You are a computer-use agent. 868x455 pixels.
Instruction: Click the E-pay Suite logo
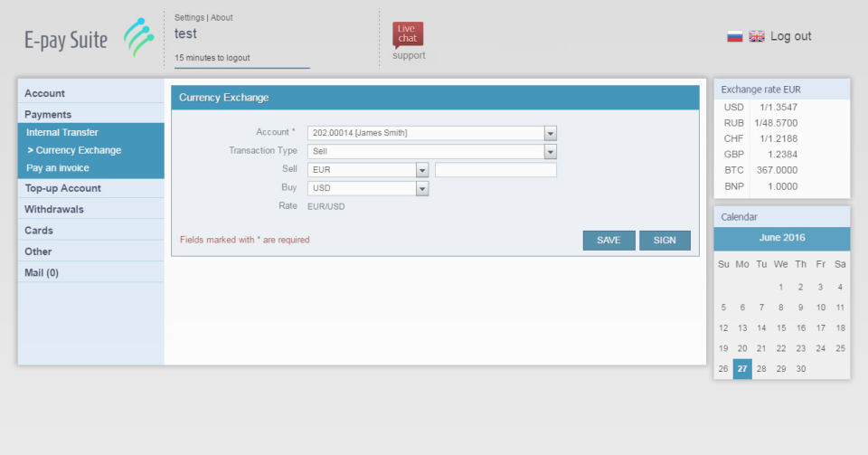click(x=90, y=39)
